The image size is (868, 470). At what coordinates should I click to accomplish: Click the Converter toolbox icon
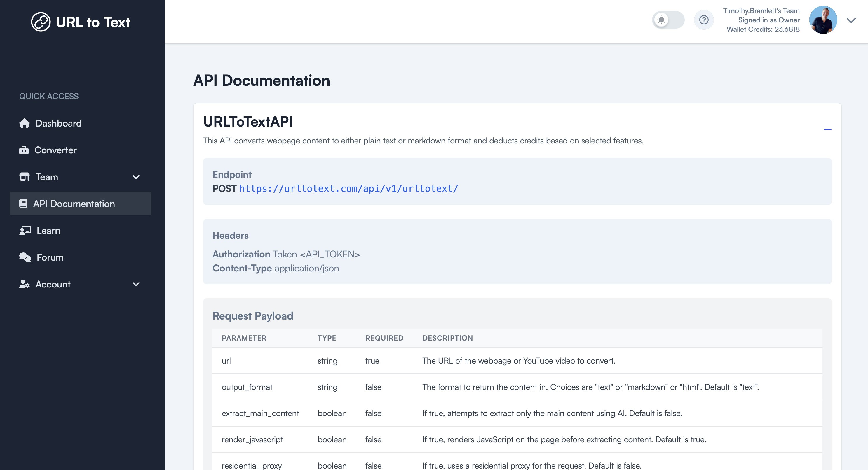click(x=24, y=150)
